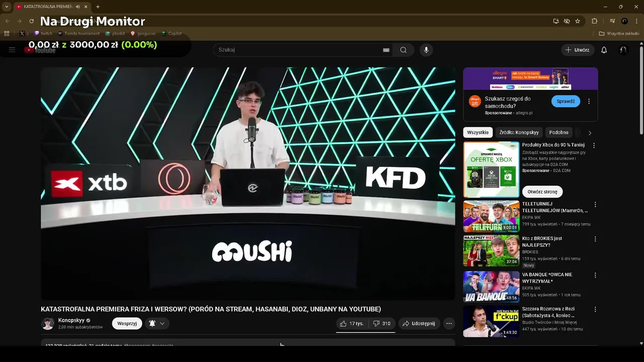This screenshot has width=644, height=362.
Task: Open options for Szczera Rozmowa video
Action: pos(595,309)
